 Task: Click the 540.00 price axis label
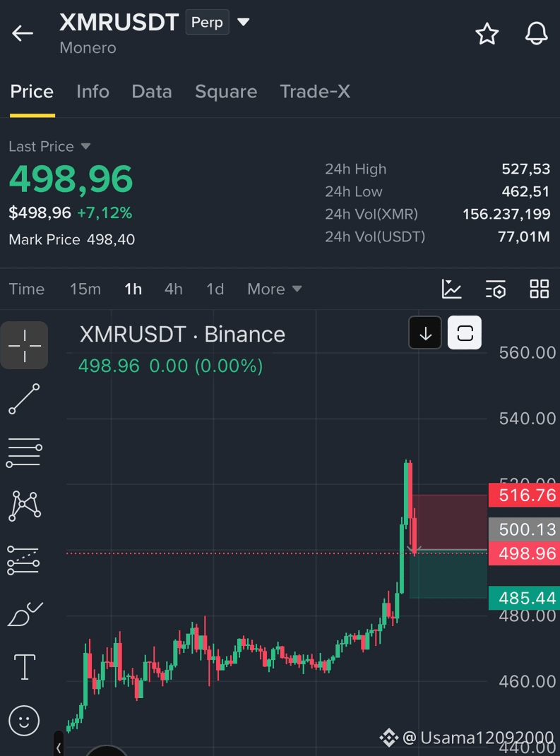point(528,419)
